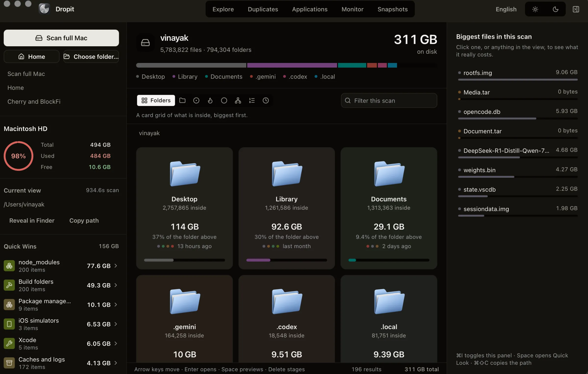Click the drive icon beside vinayak
The height and width of the screenshot is (374, 588).
coord(145,43)
